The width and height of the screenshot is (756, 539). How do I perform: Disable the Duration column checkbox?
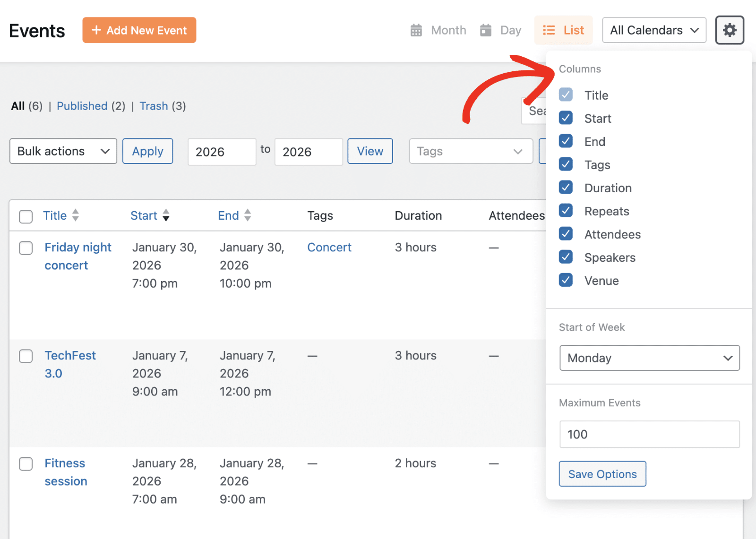(566, 187)
